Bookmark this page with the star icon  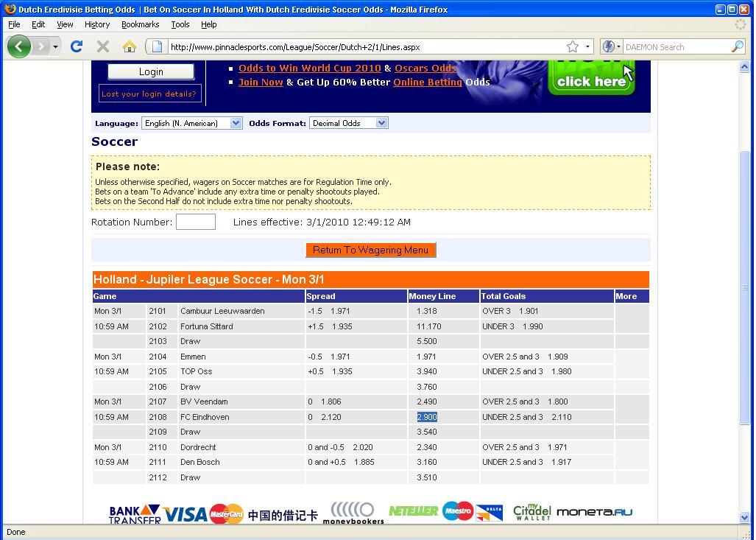click(572, 47)
